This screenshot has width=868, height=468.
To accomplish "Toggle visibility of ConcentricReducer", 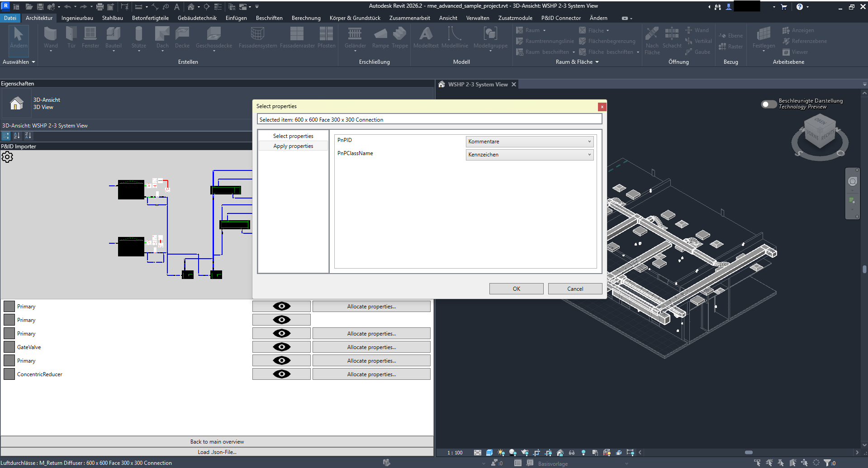I will (281, 373).
